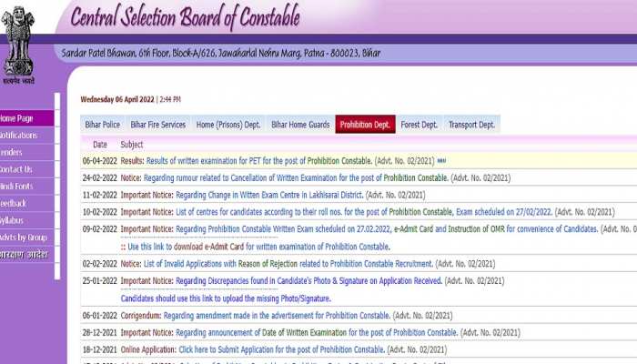Open Syllabus from the side menu
637x364 pixels.
[15, 220]
